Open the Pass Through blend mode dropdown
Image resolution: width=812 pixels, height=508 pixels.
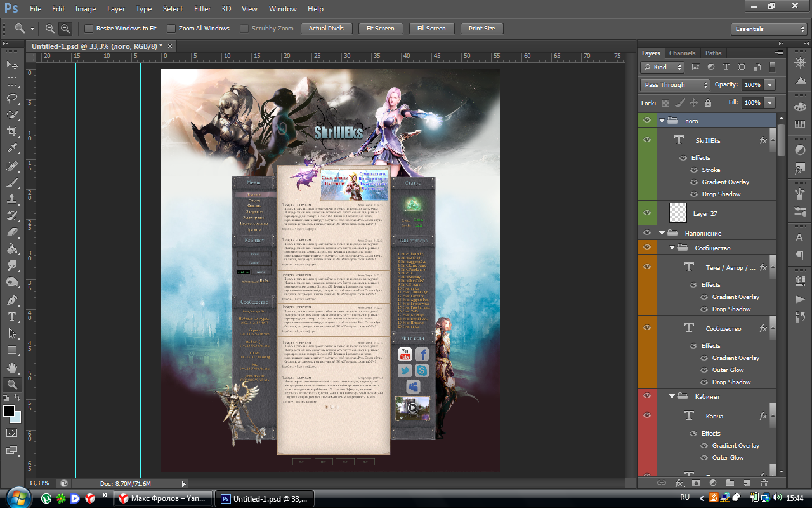(x=675, y=85)
